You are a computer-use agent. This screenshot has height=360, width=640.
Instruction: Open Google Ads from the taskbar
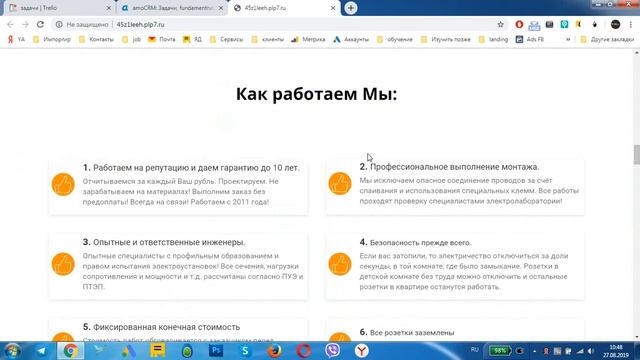(128, 351)
